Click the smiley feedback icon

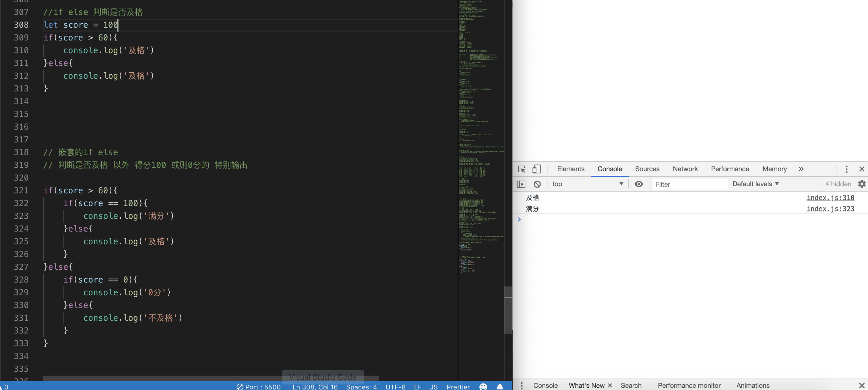click(483, 387)
